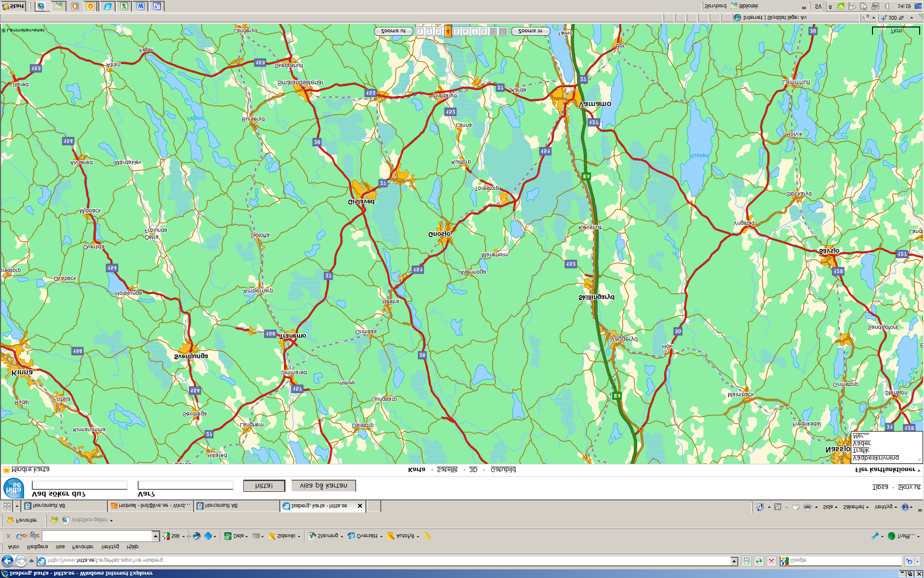Open the address bar history dropdown
The image size is (924, 578).
tap(734, 561)
